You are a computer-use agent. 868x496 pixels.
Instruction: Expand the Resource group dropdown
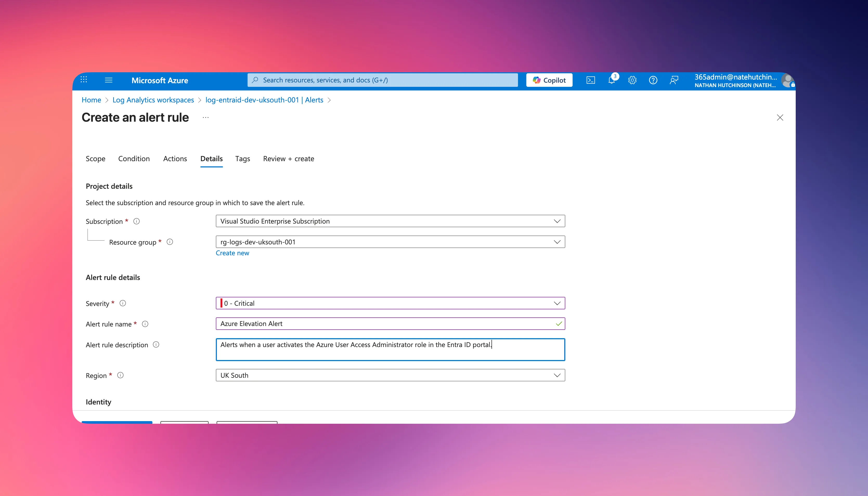(x=390, y=242)
